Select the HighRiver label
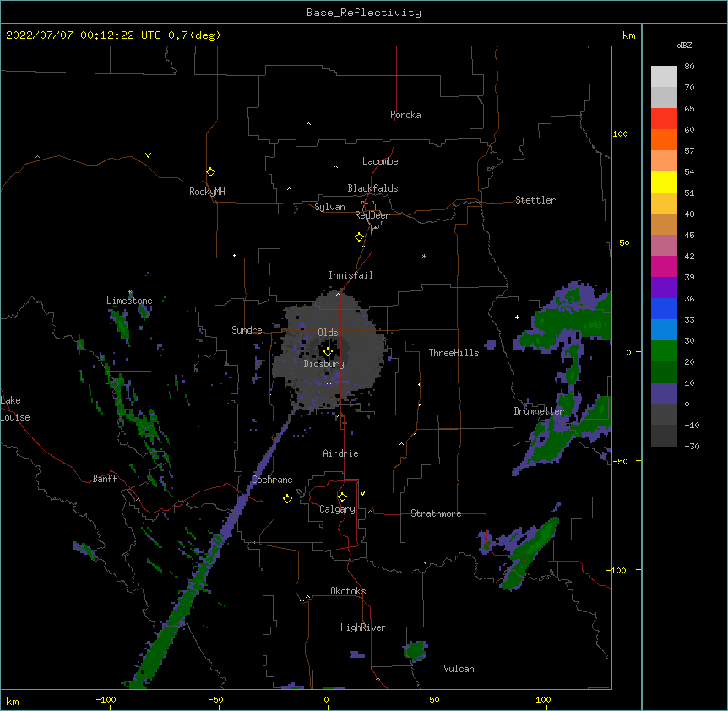The width and height of the screenshot is (728, 711). pos(363,627)
